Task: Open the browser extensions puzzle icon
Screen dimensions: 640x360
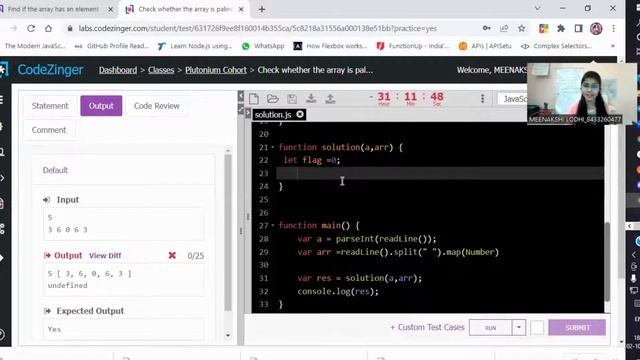Action: tap(561, 28)
